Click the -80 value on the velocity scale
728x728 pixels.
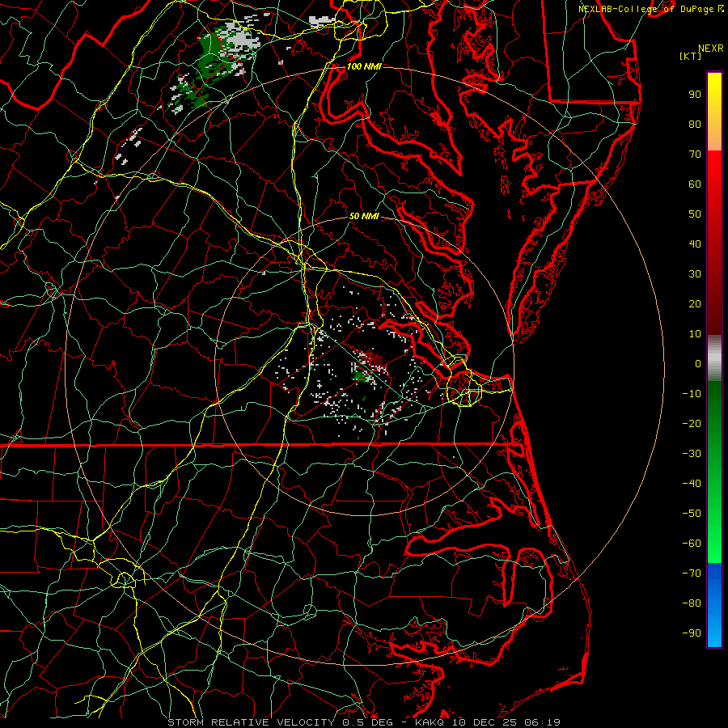692,603
